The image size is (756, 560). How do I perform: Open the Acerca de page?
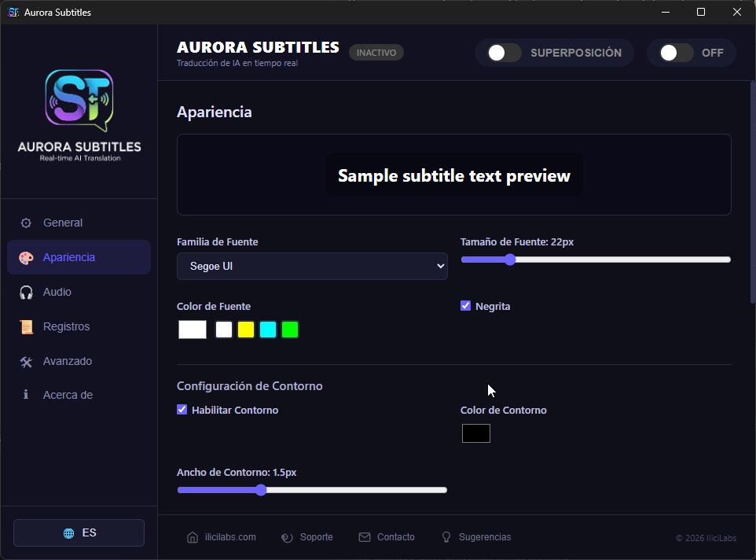click(x=79, y=395)
